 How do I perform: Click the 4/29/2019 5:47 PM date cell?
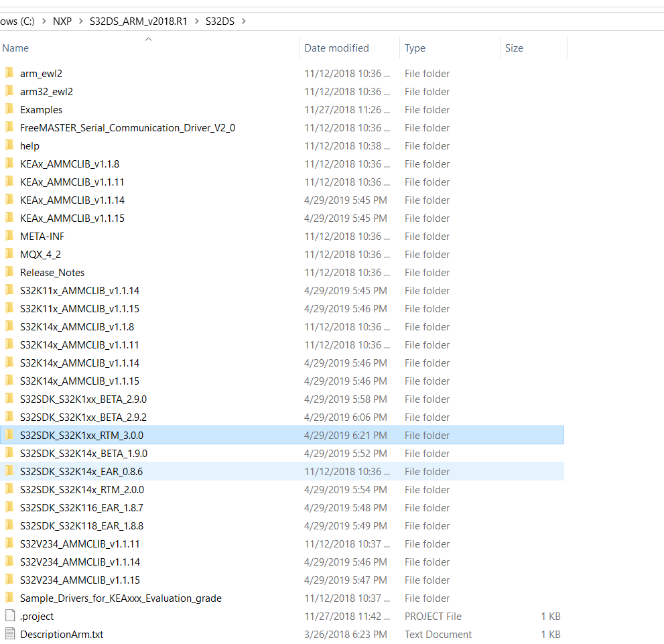coord(346,580)
